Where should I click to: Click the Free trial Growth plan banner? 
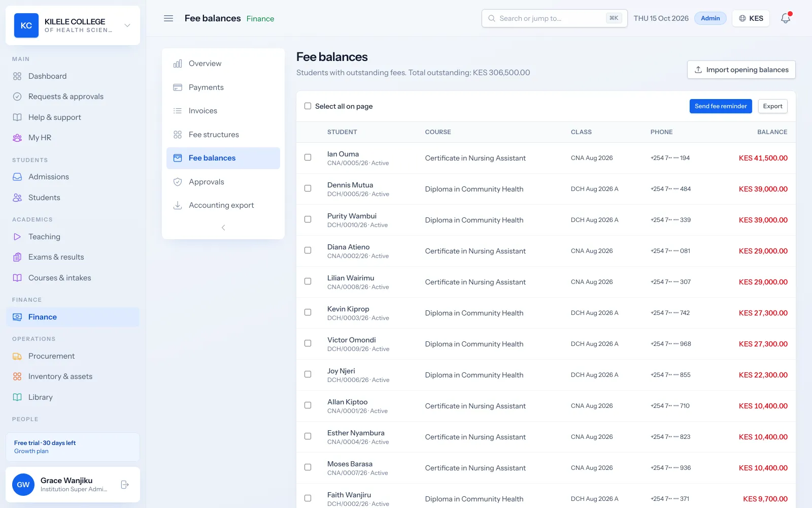73,447
